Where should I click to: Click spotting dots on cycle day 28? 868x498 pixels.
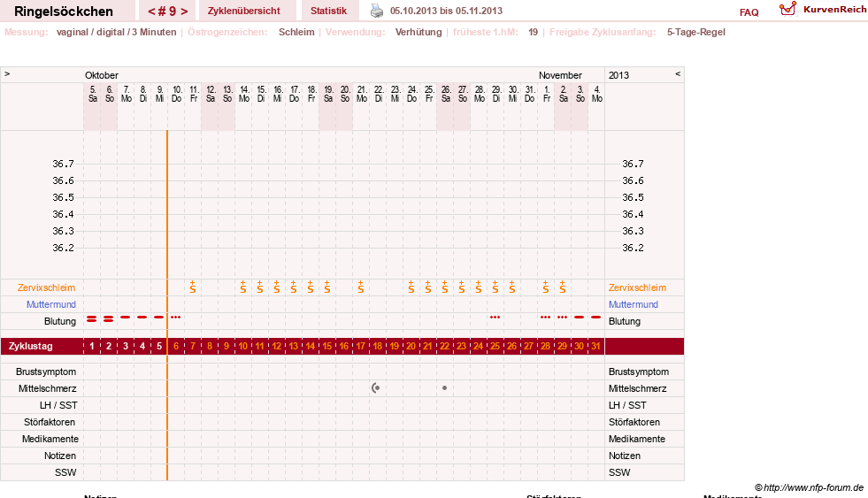click(545, 317)
